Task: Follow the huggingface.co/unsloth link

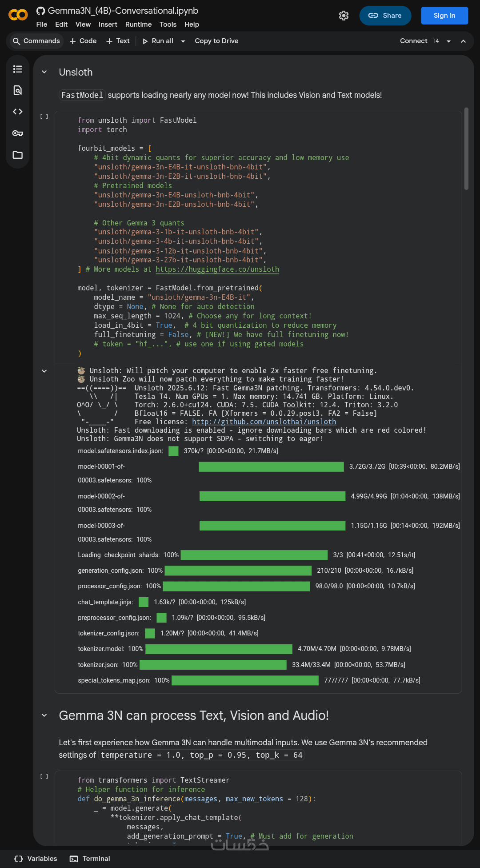Action: 217,269
